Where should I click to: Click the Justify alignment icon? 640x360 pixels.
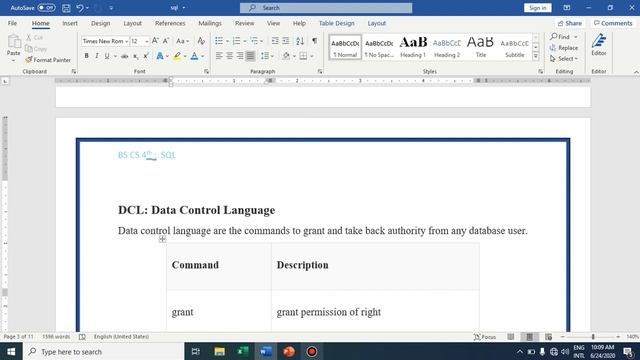[x=250, y=56]
